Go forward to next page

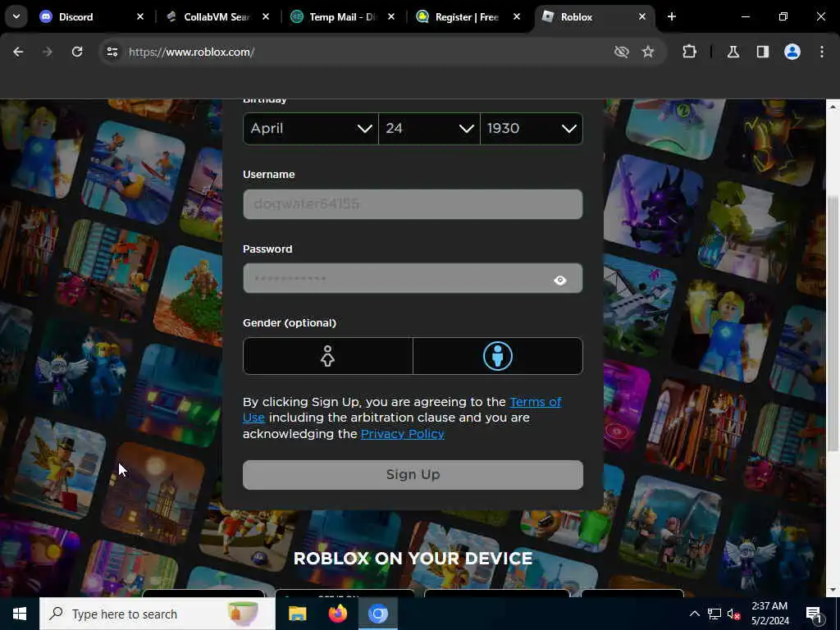(47, 52)
